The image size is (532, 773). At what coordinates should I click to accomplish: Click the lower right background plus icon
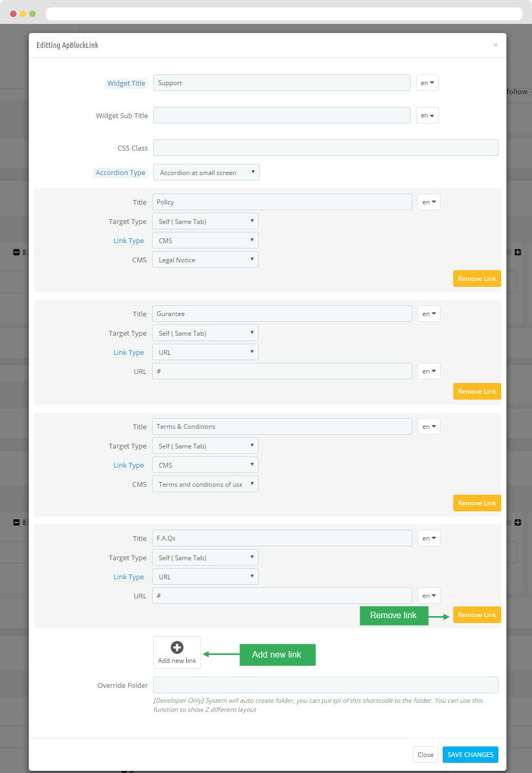click(518, 522)
